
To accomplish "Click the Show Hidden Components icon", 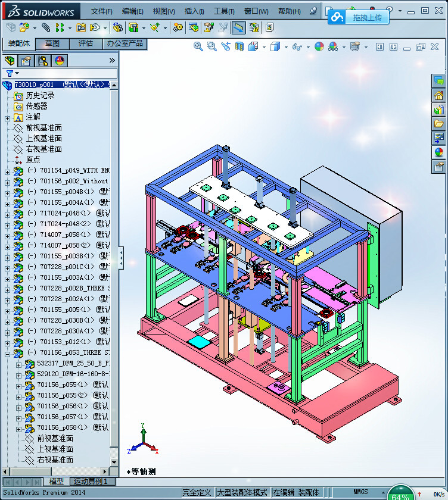I will coord(118,28).
